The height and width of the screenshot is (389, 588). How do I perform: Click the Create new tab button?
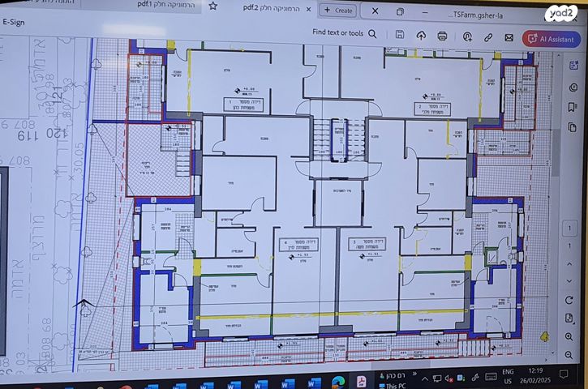[x=337, y=11]
